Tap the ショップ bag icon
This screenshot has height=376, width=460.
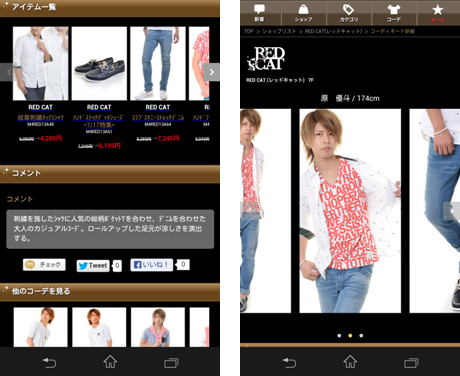pyautogui.click(x=303, y=9)
